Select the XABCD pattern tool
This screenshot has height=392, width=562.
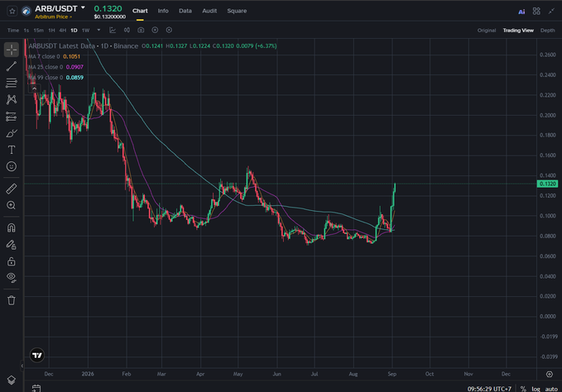[12, 99]
